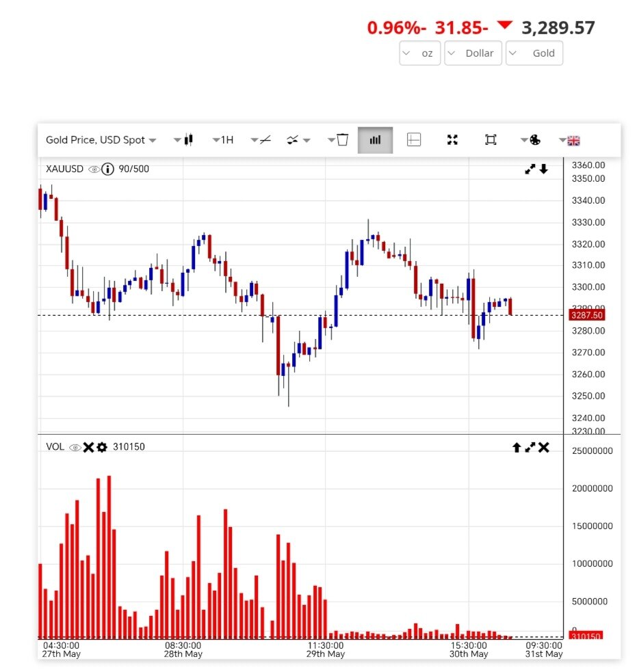Move VOL pane up with arrow

point(517,447)
